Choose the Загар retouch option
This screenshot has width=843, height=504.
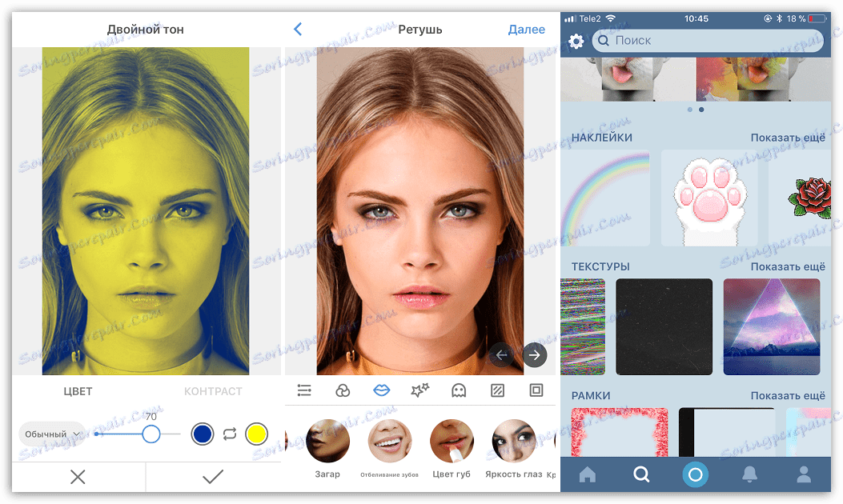[x=327, y=449]
